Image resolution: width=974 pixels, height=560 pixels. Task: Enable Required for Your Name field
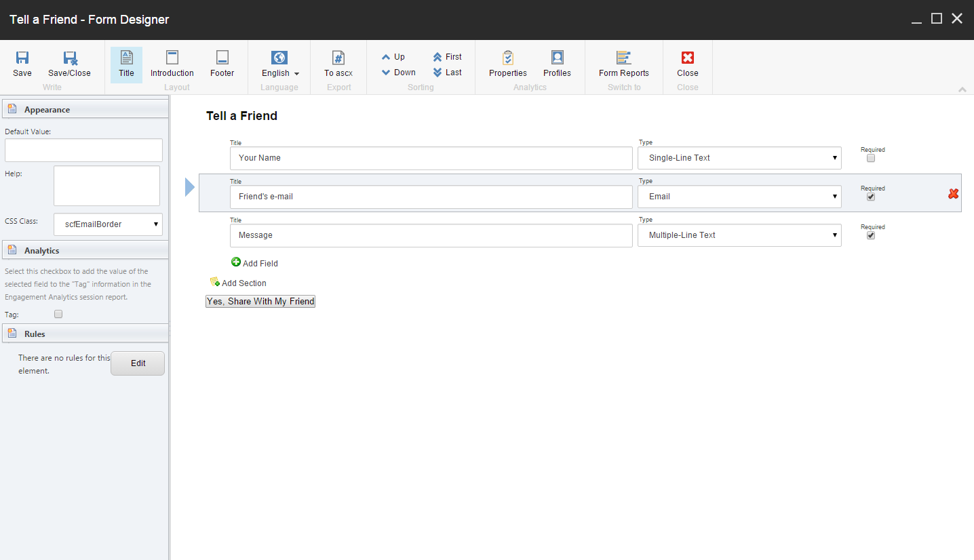tap(870, 158)
